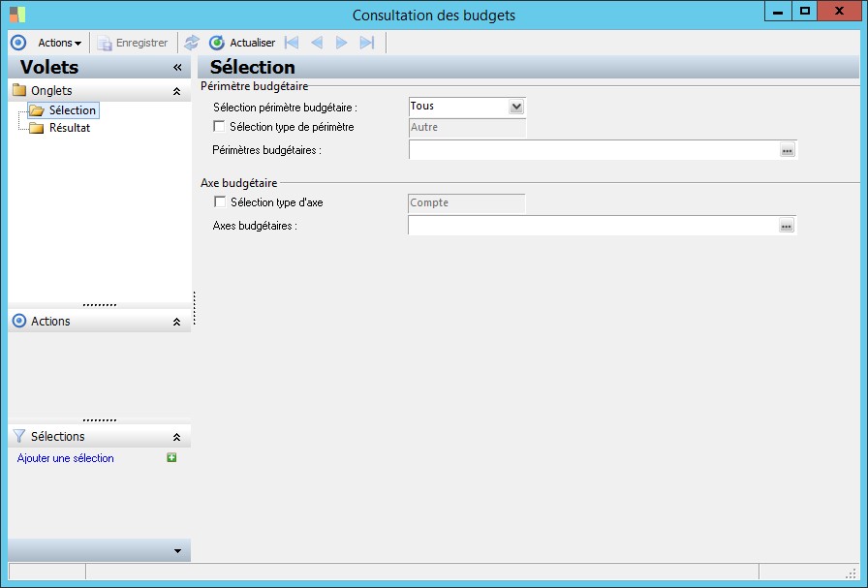This screenshot has height=588, width=868.
Task: Minimize the Consultation des budgets window
Action: tap(777, 11)
